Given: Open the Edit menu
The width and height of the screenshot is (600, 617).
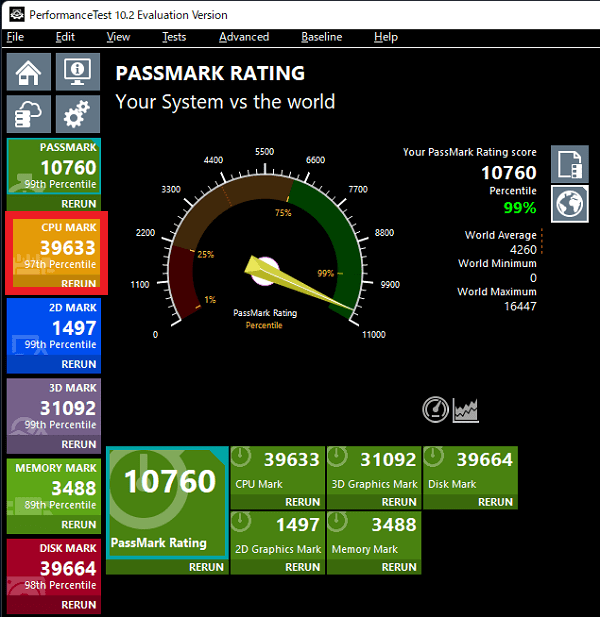Looking at the screenshot, I should coord(65,37).
